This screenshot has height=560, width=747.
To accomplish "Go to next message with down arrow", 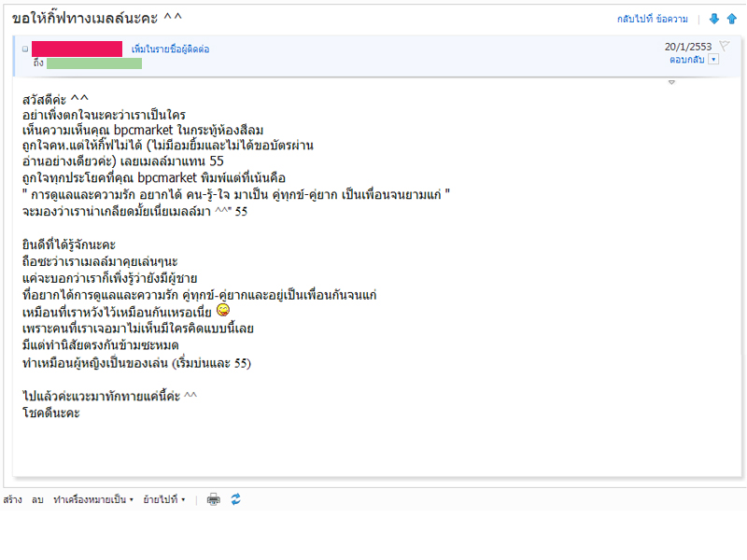I will [x=713, y=19].
